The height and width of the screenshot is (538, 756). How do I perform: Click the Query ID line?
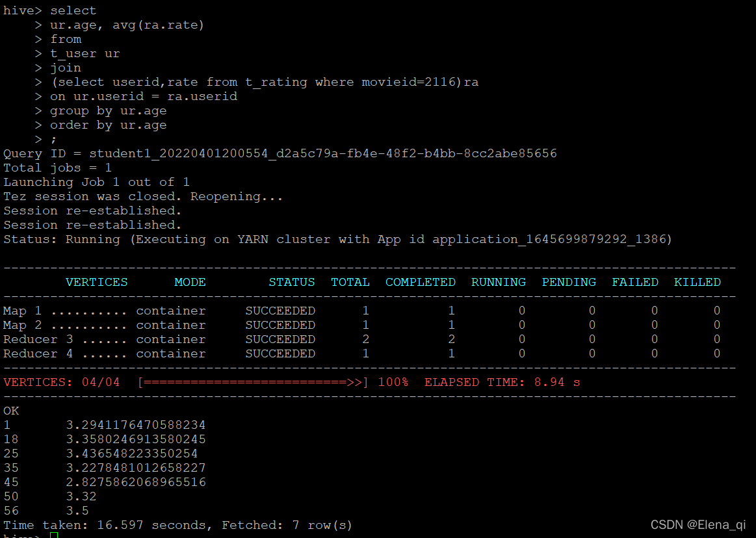(280, 153)
